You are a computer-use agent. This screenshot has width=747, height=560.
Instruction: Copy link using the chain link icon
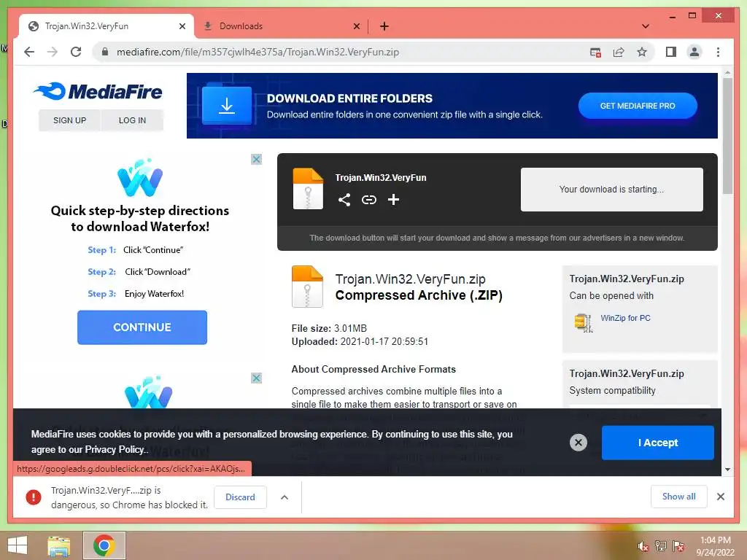tap(368, 200)
